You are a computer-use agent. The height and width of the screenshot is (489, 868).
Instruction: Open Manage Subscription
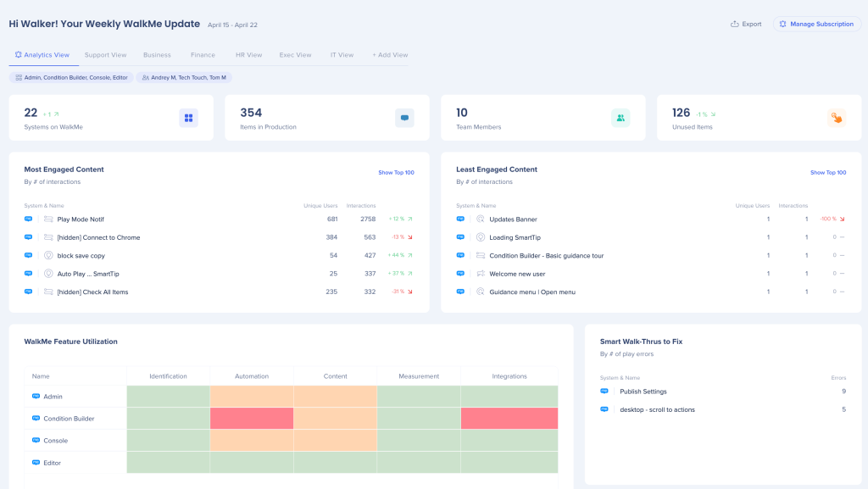[816, 24]
